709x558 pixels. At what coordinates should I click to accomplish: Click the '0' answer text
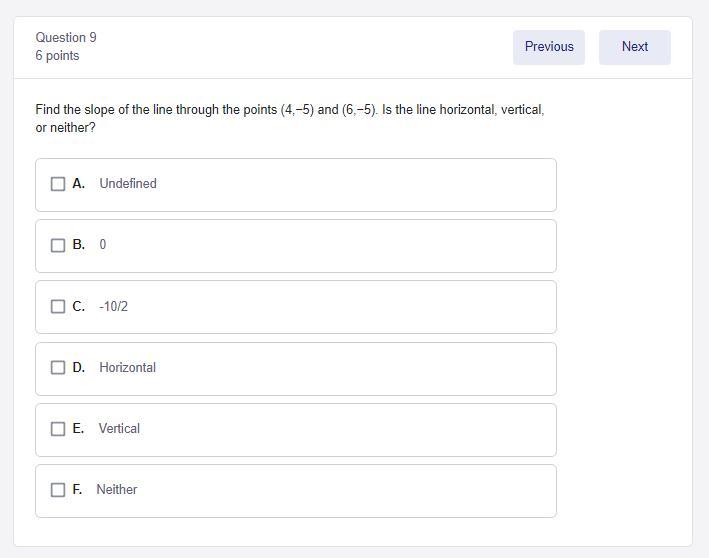103,245
